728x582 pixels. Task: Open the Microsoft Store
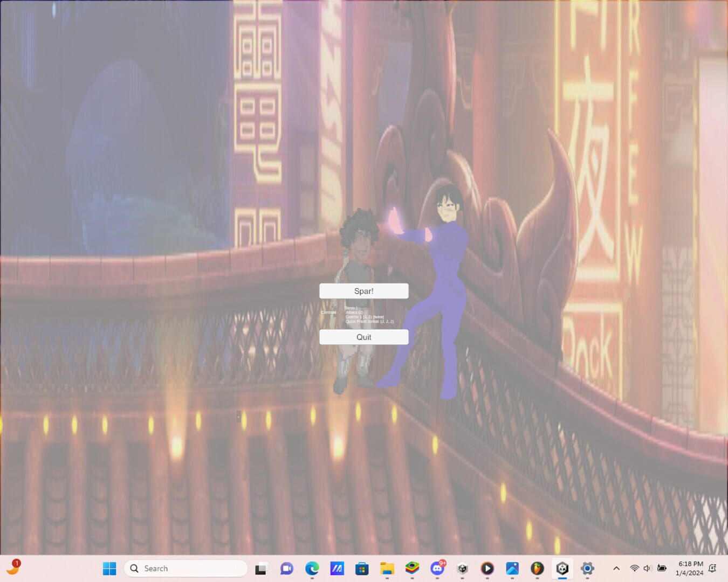click(x=361, y=568)
